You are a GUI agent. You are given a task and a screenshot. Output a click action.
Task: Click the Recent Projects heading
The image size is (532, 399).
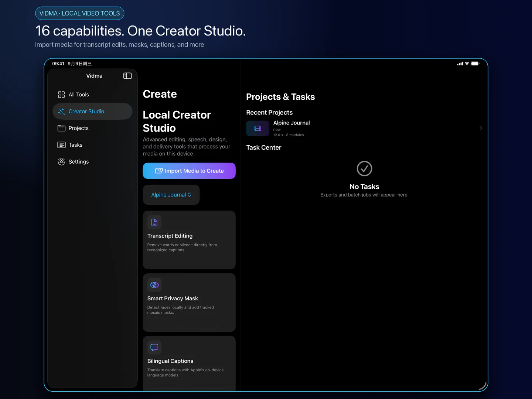(x=269, y=112)
